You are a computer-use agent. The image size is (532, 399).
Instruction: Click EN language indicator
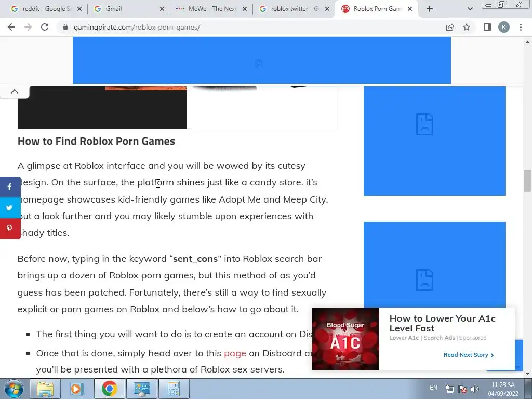[x=433, y=388]
